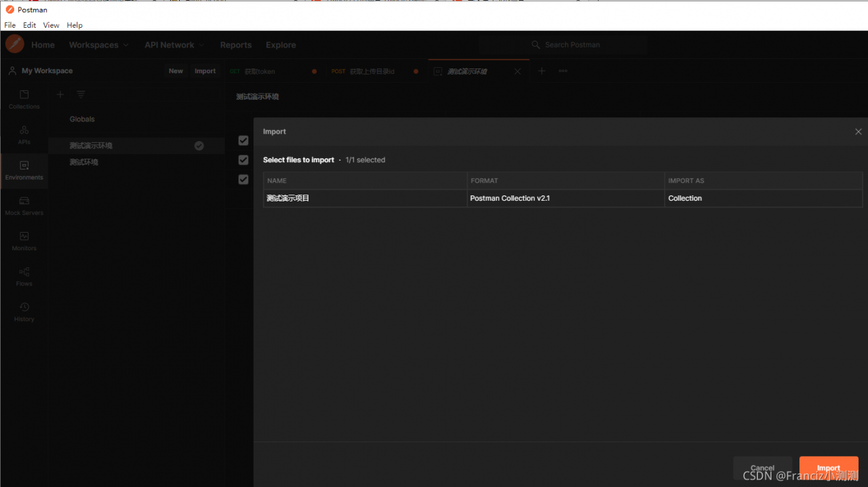Toggle the second variable row checkbox
Image resolution: width=868 pixels, height=487 pixels.
(x=243, y=159)
